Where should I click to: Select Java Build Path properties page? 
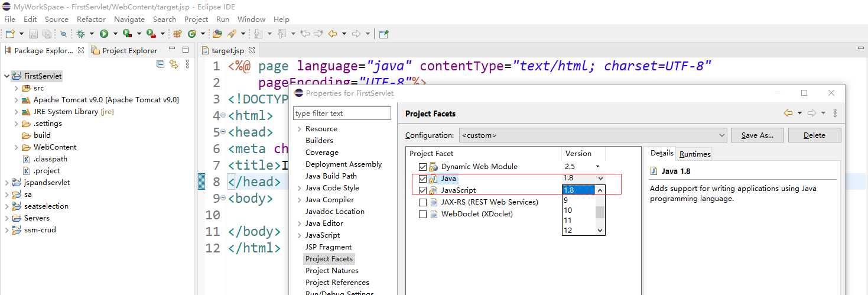331,176
